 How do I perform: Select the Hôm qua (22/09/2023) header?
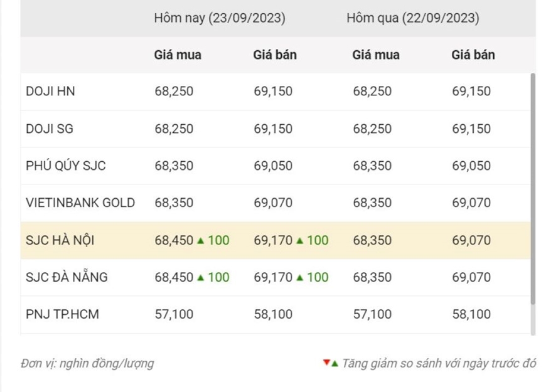(412, 18)
